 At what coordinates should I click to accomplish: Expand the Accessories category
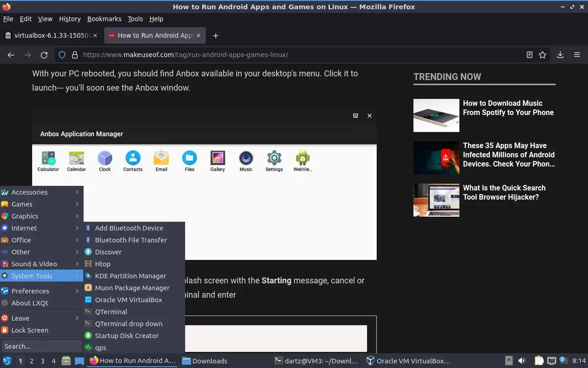coord(41,192)
